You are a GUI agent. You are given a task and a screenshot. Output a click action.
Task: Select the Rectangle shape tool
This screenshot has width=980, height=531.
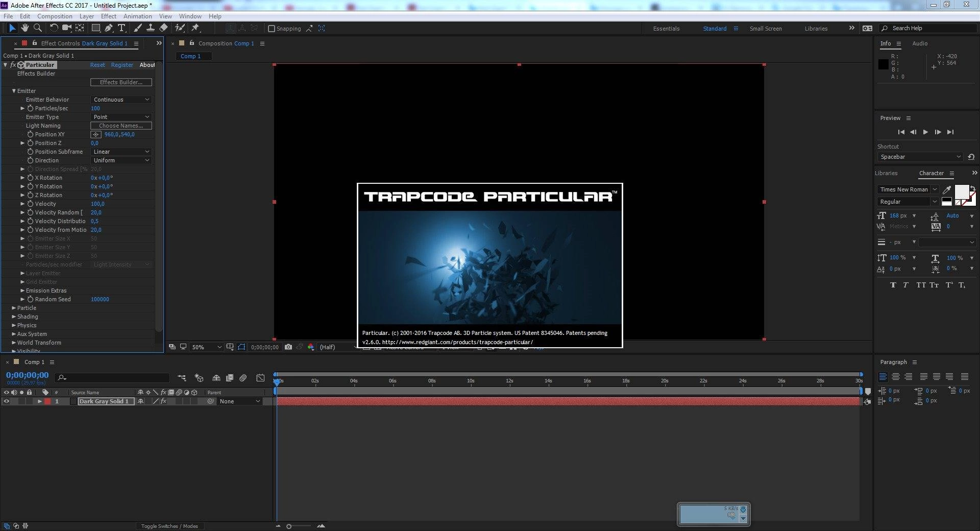95,28
